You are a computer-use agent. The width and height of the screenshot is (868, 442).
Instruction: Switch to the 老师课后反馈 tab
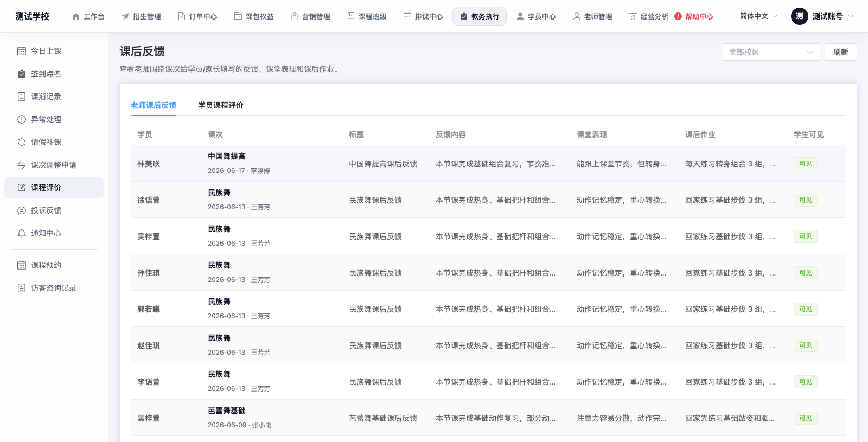tap(154, 105)
